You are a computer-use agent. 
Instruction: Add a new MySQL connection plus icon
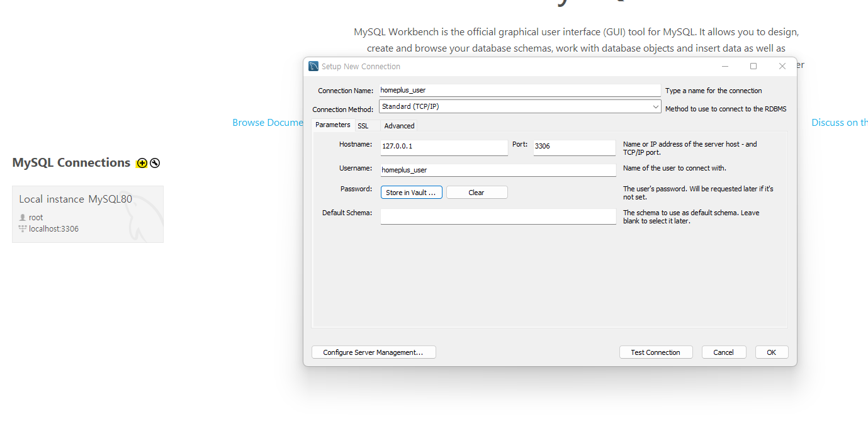(x=142, y=163)
